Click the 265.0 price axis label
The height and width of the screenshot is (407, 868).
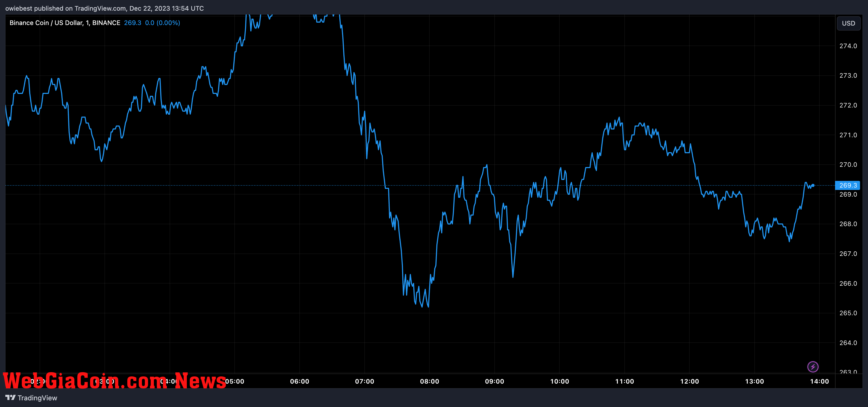[x=848, y=313]
